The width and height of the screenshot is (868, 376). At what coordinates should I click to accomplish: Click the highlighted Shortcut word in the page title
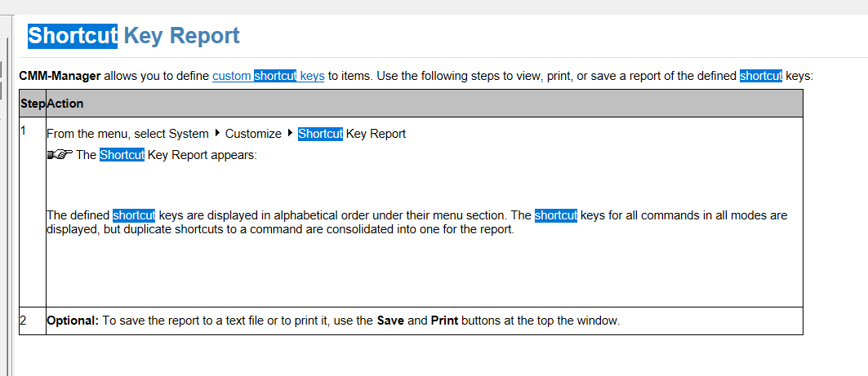[73, 35]
